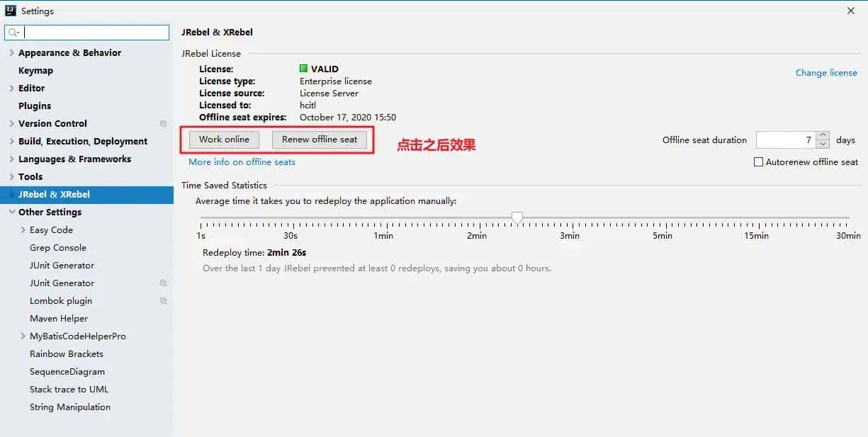The height and width of the screenshot is (437, 868).
Task: Click the redeploy time slider thumb
Action: pyautogui.click(x=517, y=217)
